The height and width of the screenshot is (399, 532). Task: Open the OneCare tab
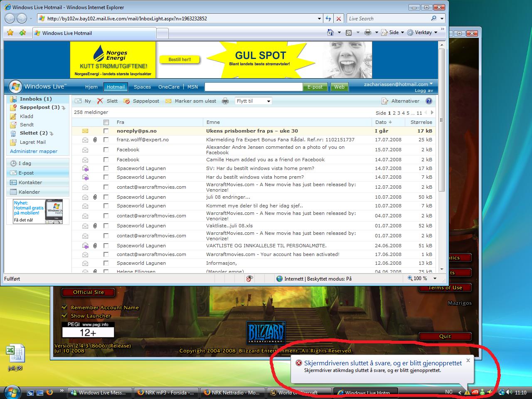(x=169, y=87)
